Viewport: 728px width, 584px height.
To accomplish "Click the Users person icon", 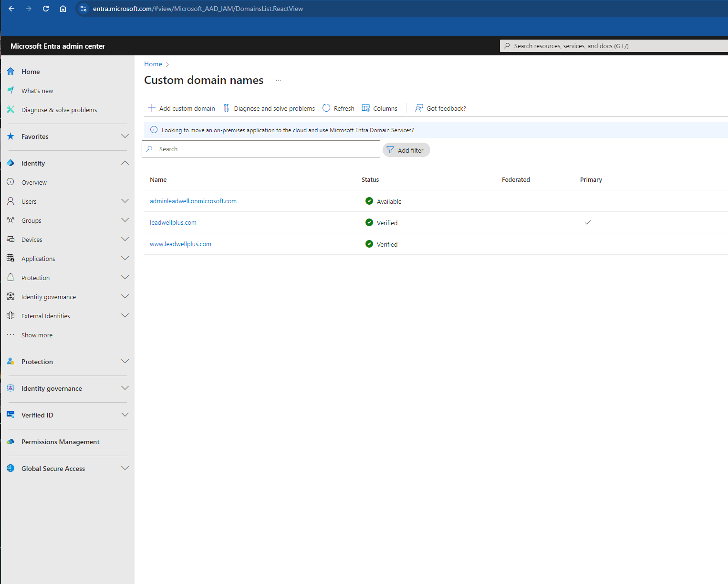I will pyautogui.click(x=10, y=201).
